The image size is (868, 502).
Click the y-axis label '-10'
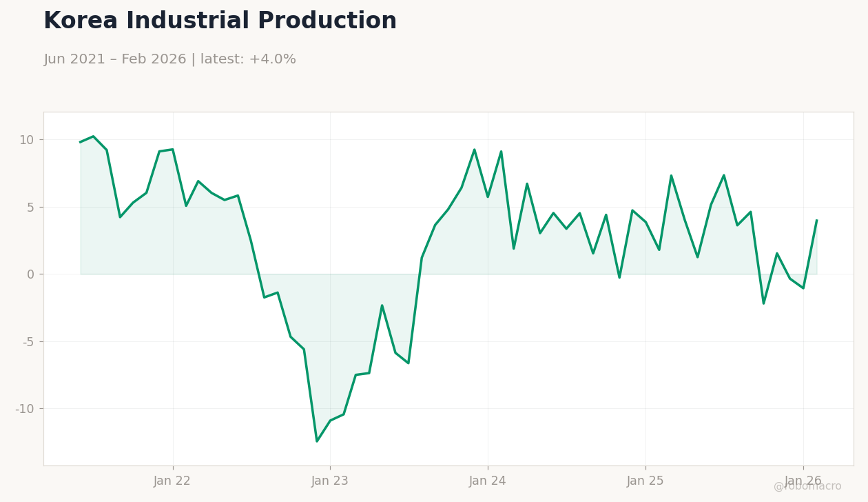click(25, 409)
